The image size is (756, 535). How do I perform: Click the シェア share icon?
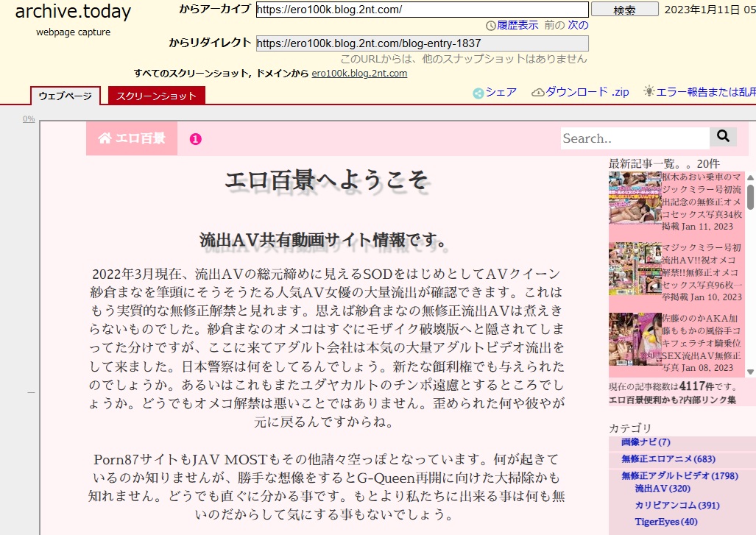coord(478,93)
